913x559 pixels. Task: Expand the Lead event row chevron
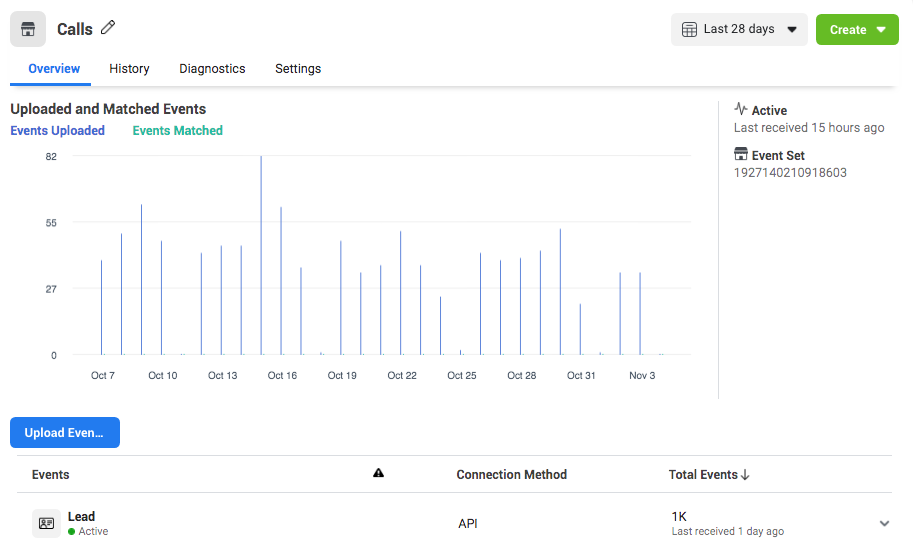[884, 523]
